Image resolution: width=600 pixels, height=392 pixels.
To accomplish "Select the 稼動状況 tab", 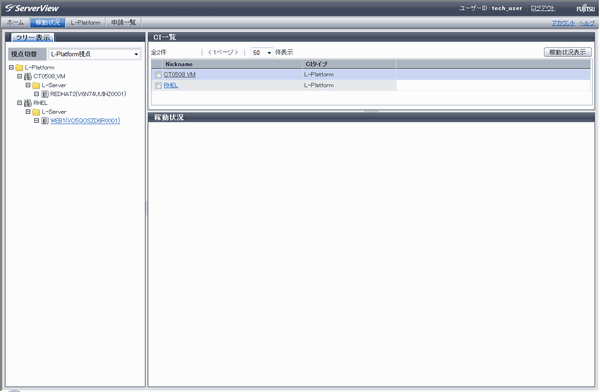I will [48, 23].
